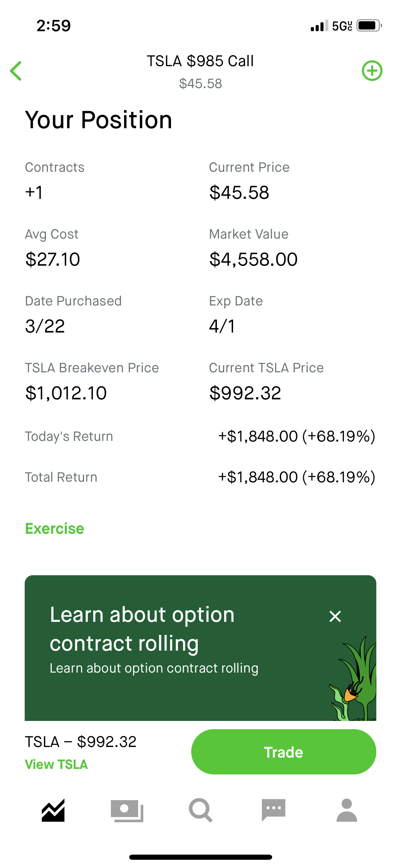Screen dimensions: 401x868
Task: Select the Market Value amount $4,558.00
Action: click(x=253, y=259)
